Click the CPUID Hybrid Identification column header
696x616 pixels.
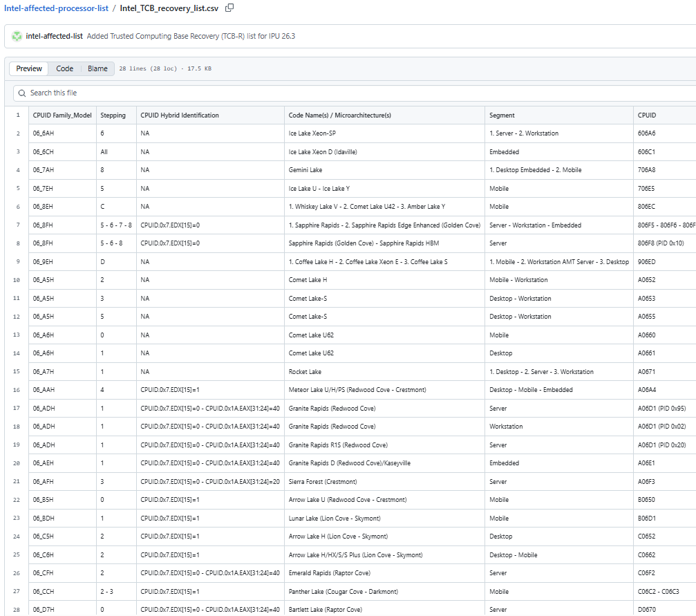coord(210,115)
